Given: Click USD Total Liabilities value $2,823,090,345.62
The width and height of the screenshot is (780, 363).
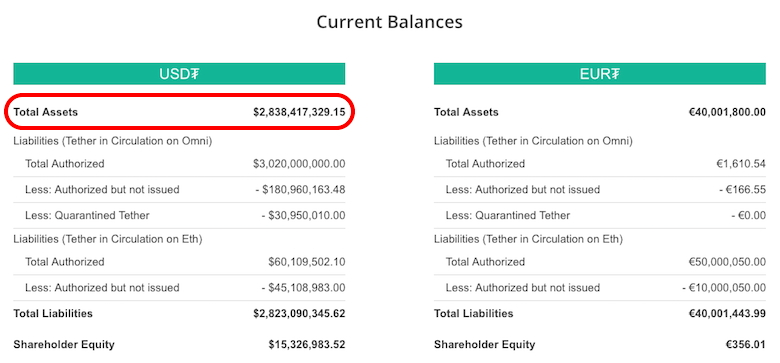Looking at the screenshot, I should [299, 314].
